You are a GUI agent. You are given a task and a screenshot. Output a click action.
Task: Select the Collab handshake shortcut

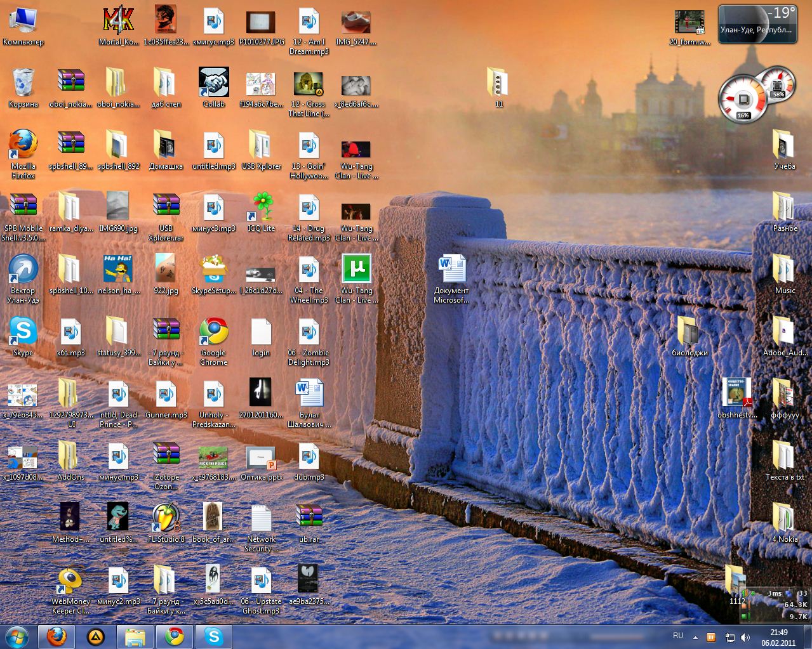pos(213,83)
